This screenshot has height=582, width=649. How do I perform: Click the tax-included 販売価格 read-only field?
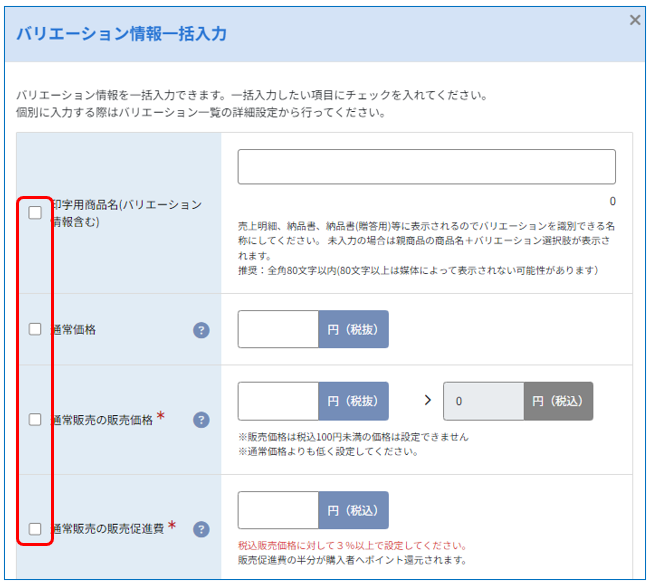tap(483, 401)
